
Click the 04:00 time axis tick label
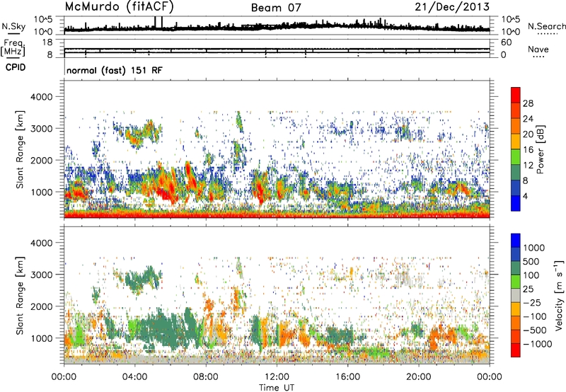tap(134, 377)
